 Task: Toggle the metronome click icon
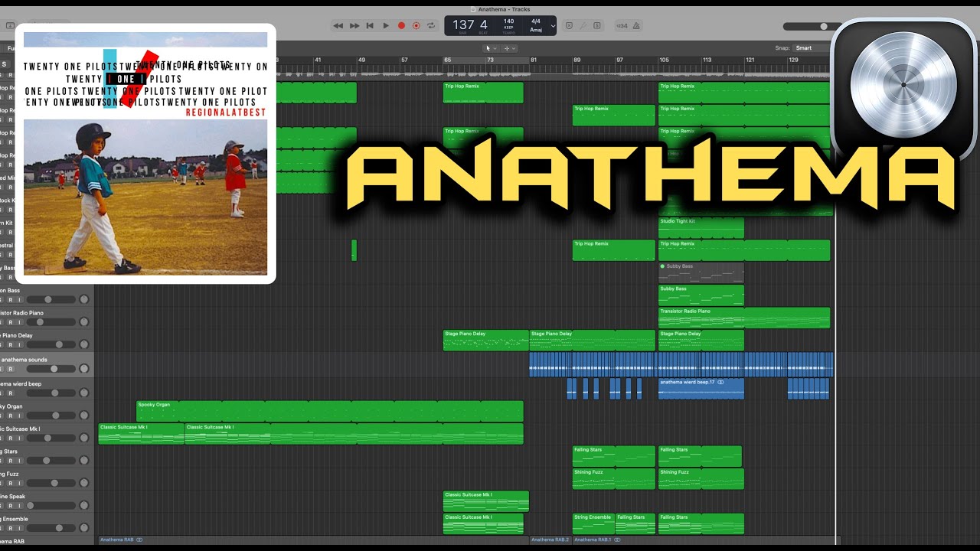[638, 25]
